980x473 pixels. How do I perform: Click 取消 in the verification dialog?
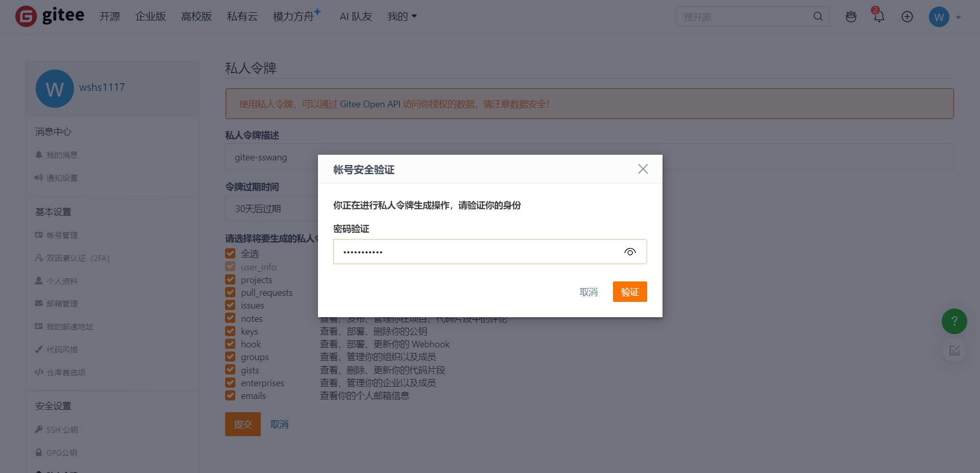(589, 292)
